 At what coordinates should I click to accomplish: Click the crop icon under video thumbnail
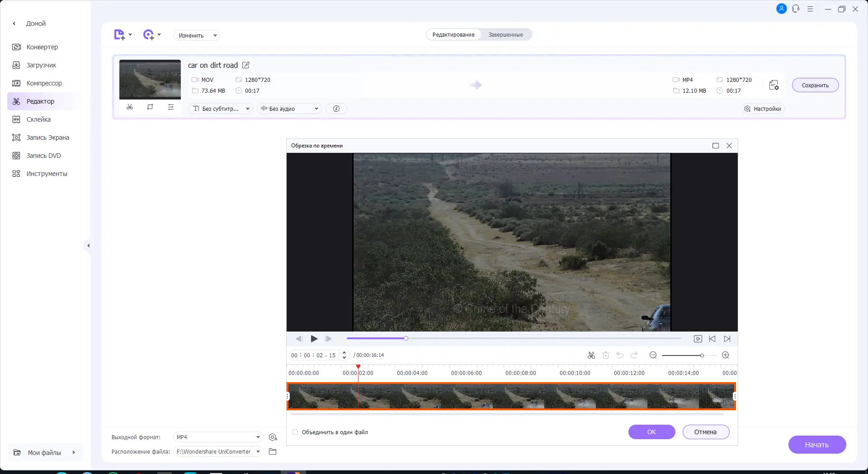[x=150, y=107]
